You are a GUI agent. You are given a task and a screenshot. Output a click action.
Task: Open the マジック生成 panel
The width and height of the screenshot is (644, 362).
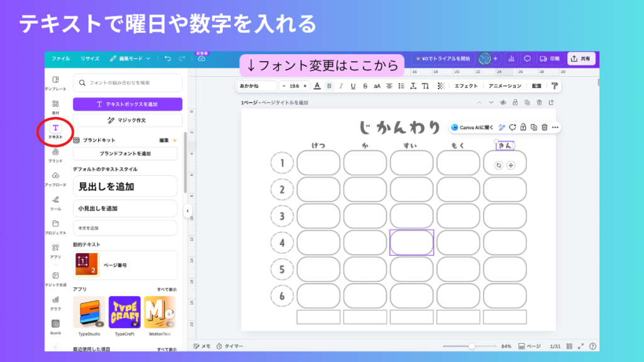55,277
